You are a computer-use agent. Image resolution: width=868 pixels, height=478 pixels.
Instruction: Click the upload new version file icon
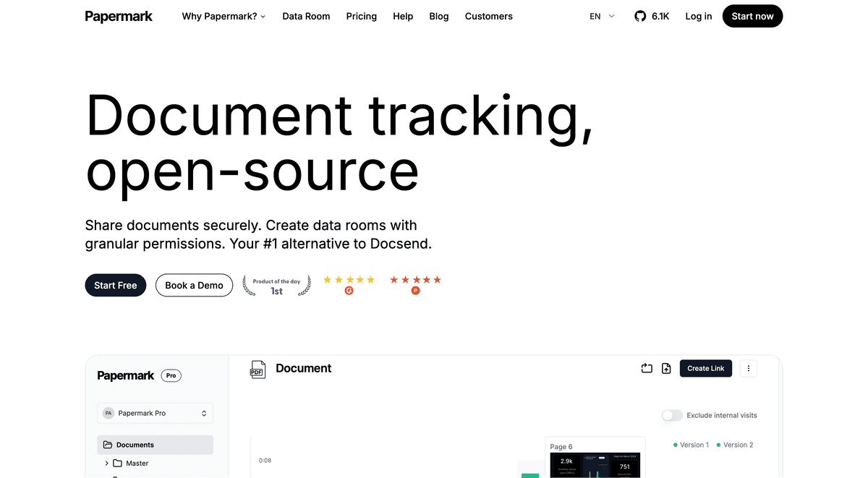666,368
